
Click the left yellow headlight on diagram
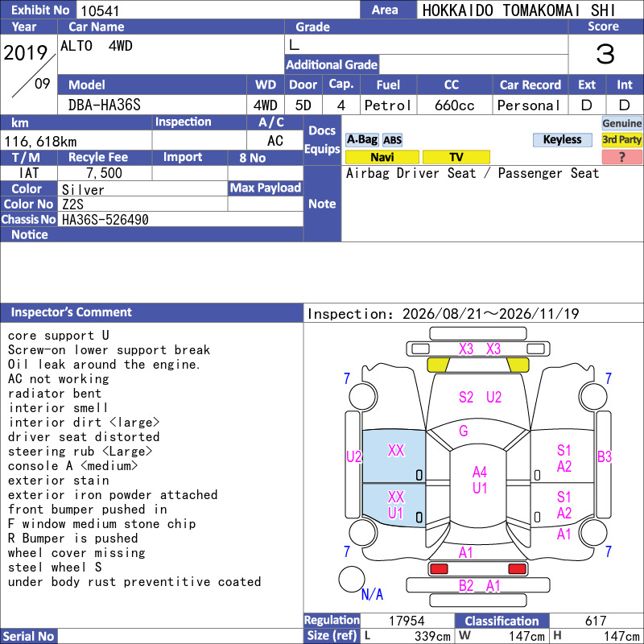438,365
